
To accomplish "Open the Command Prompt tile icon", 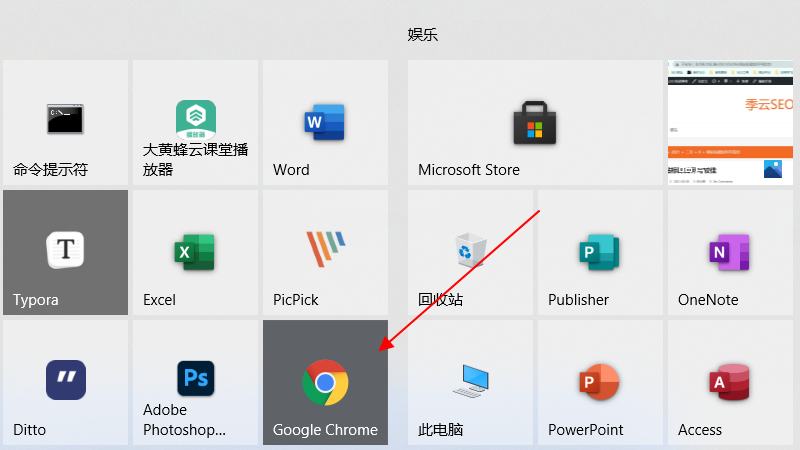I will click(65, 119).
